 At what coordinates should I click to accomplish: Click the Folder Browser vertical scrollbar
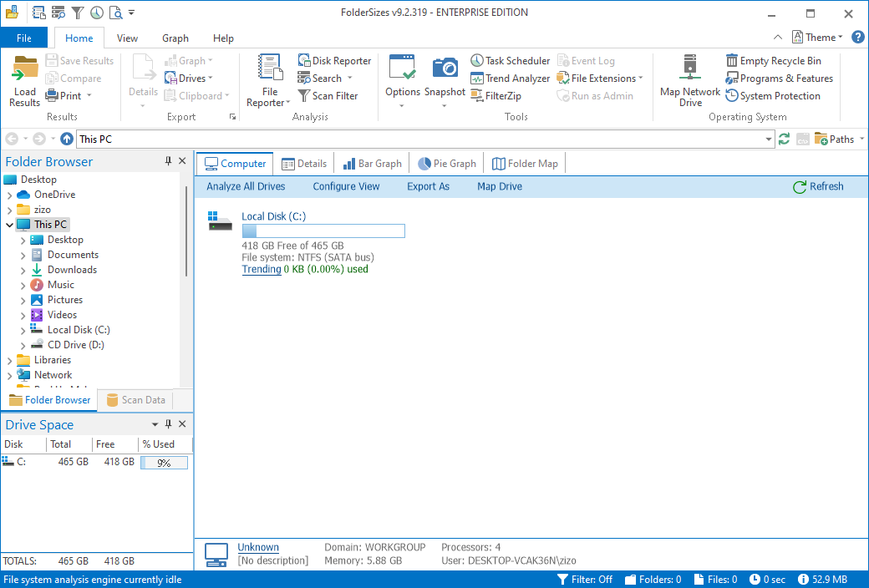coord(186,231)
